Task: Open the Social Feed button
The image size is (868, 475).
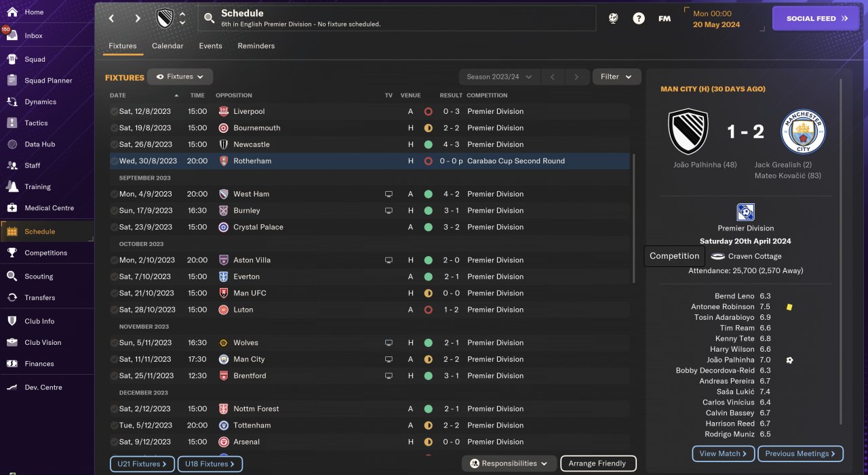Action: click(816, 18)
